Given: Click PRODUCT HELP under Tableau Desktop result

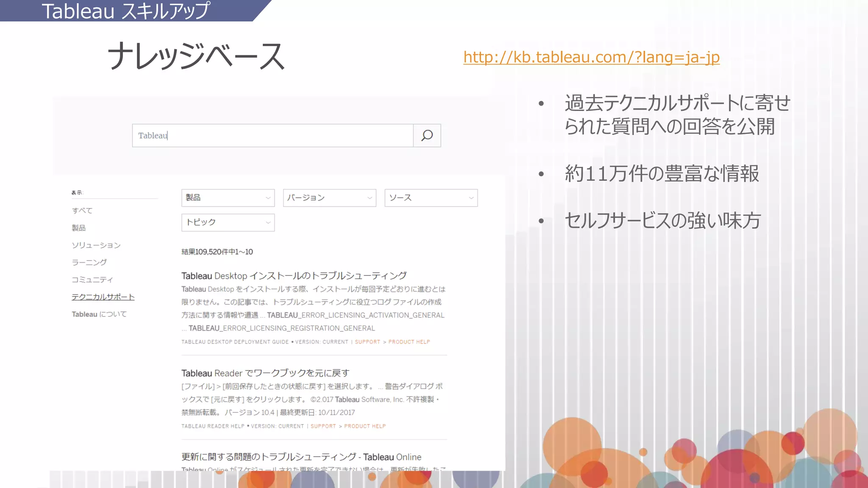Looking at the screenshot, I should (409, 342).
